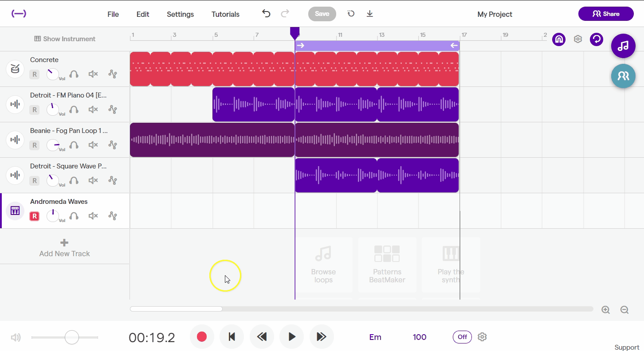Click the collaboration people icon
The image size is (644, 351).
pos(623,76)
